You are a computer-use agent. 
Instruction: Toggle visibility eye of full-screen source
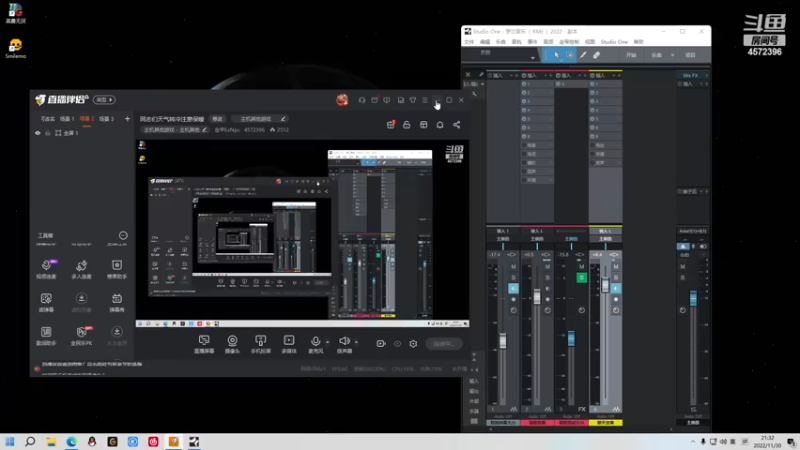pos(38,133)
